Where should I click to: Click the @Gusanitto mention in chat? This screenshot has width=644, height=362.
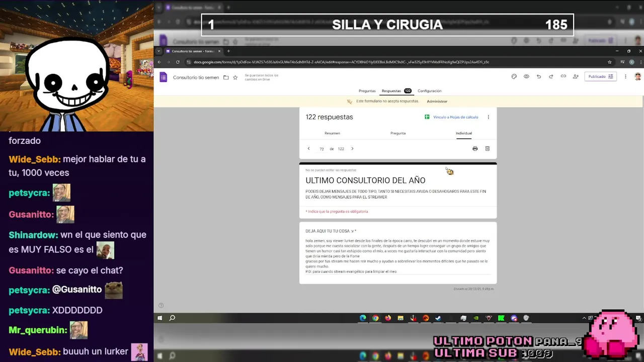[77, 290]
